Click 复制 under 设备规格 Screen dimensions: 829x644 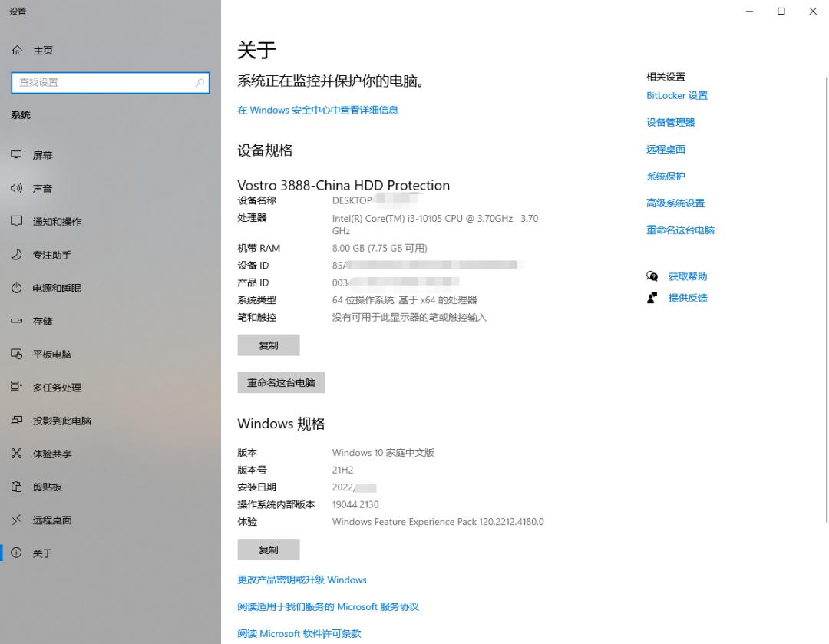(x=269, y=345)
